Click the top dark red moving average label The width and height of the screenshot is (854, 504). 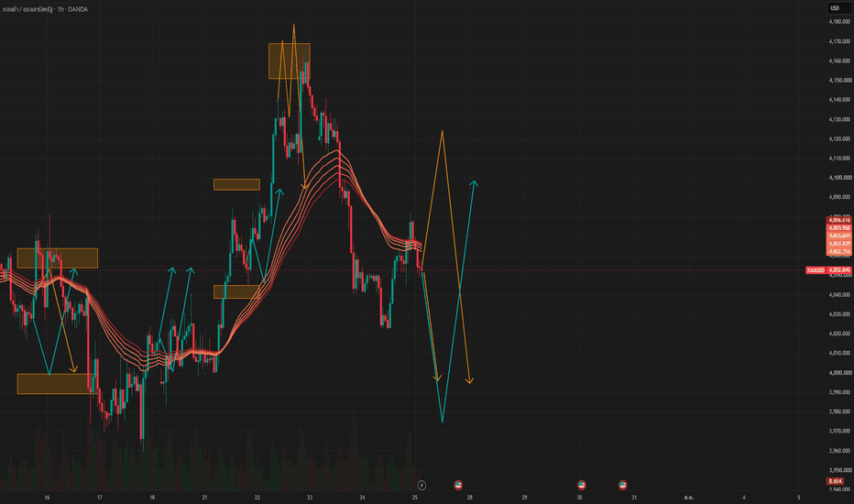[x=839, y=220]
